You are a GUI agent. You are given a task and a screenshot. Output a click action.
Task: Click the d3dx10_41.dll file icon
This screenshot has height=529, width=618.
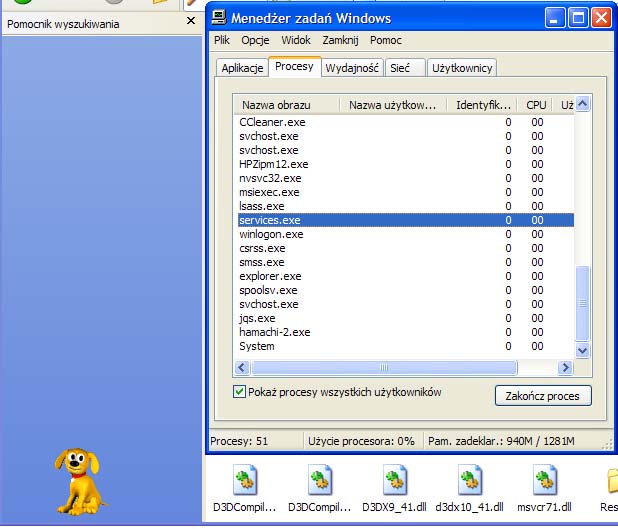coord(469,480)
